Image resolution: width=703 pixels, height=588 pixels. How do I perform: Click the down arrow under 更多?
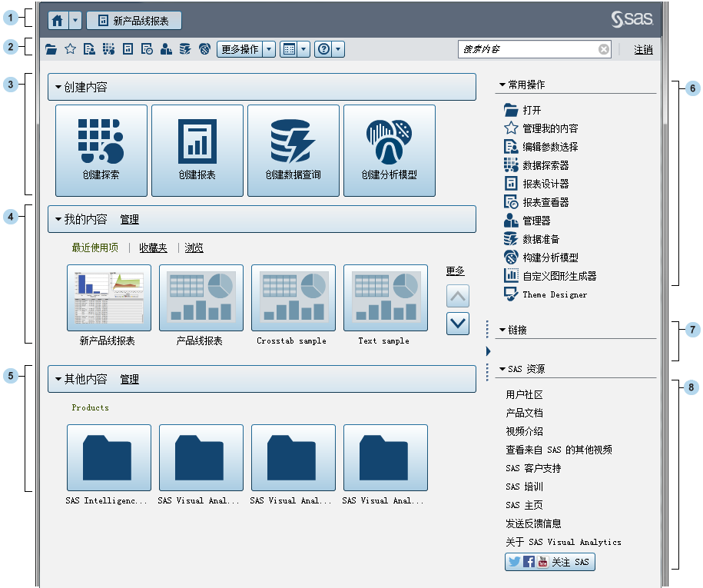pyautogui.click(x=457, y=324)
